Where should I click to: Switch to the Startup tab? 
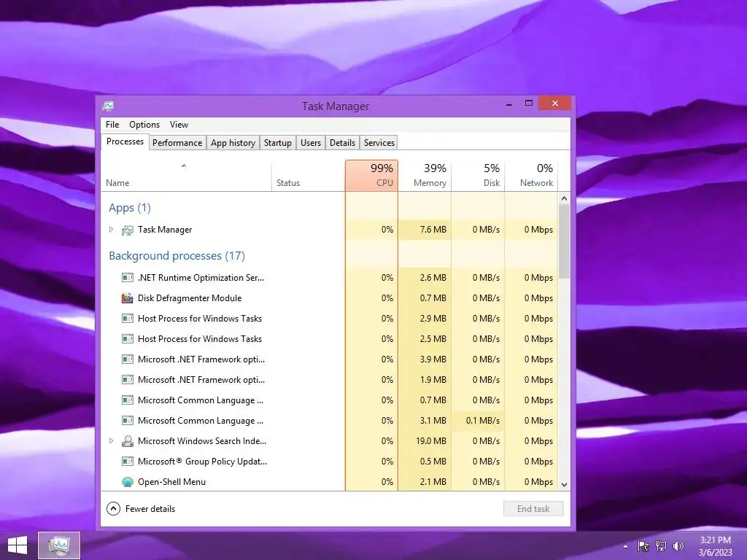(x=278, y=143)
